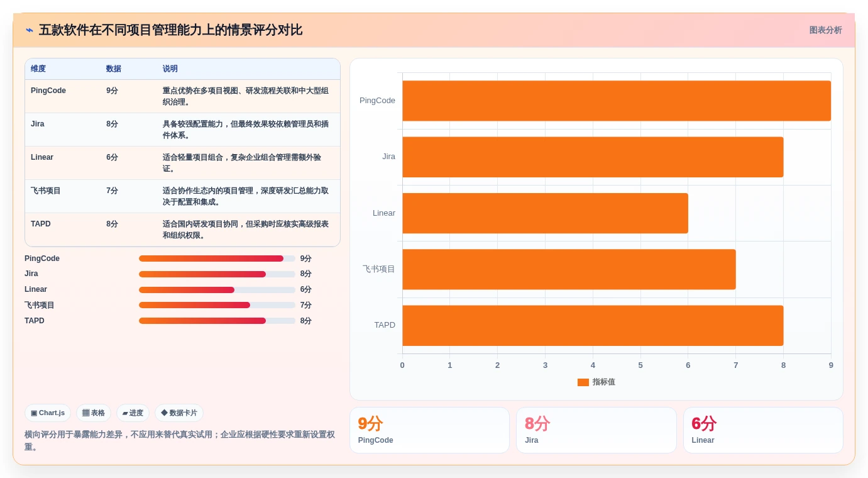Click the Linear progress bar
Image resolution: width=868 pixels, height=478 pixels.
(217, 290)
